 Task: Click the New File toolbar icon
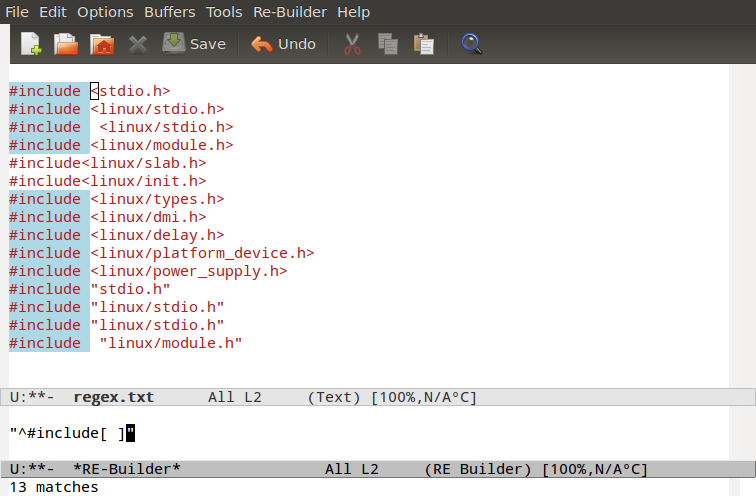[x=31, y=44]
